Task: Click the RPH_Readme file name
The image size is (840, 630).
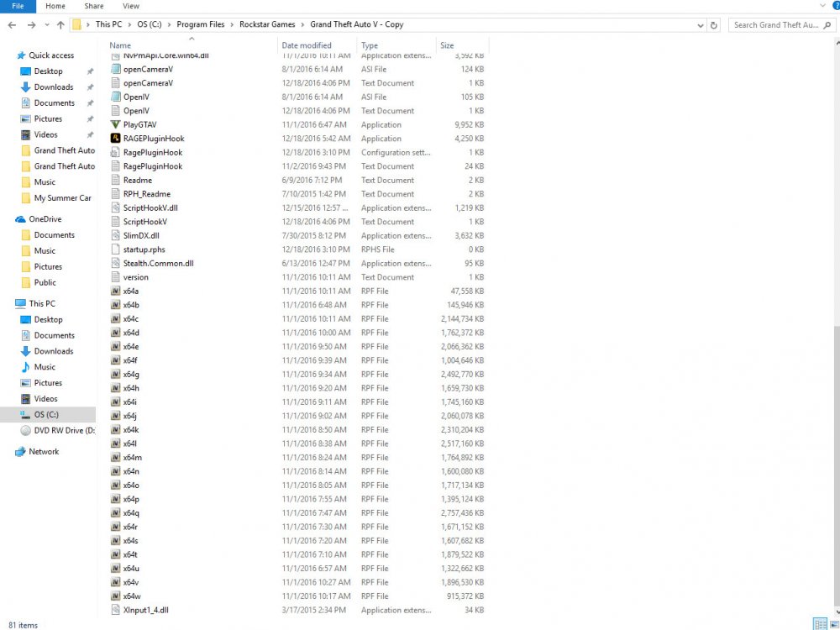Action: [147, 194]
